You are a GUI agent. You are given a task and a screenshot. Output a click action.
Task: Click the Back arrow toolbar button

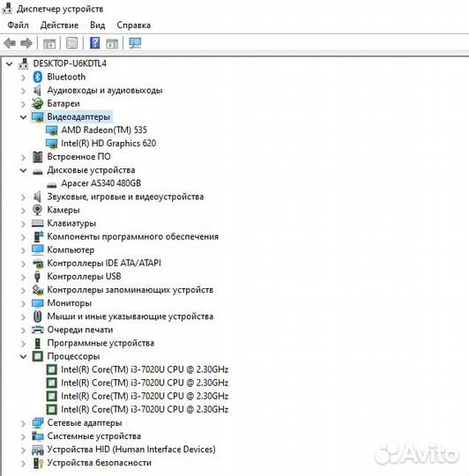point(10,43)
